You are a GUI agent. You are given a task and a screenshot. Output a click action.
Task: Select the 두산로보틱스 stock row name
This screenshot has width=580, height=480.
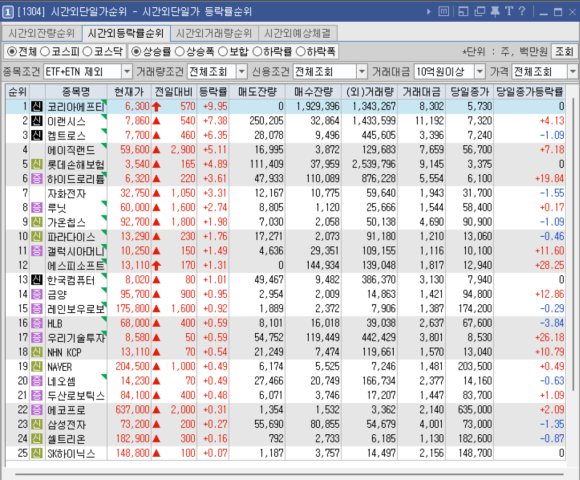coord(76,395)
